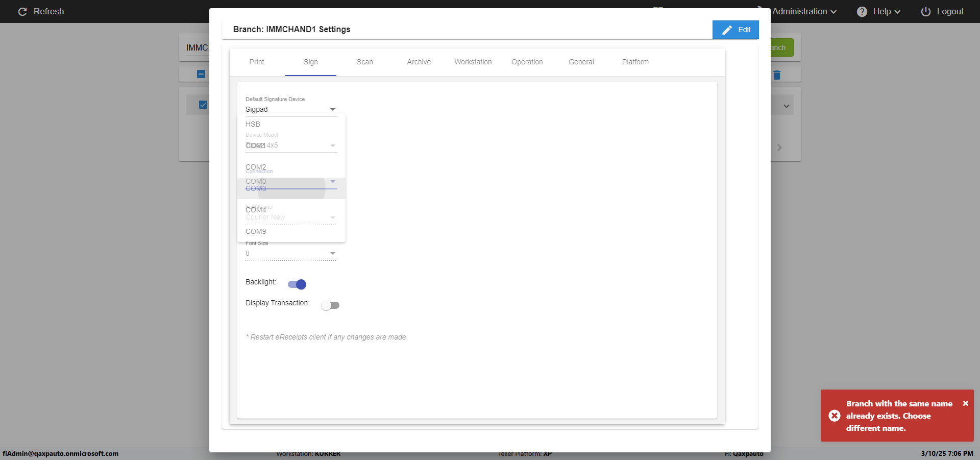The width and height of the screenshot is (980, 460).
Task: Click the Restart eReceipts client note
Action: (x=327, y=337)
